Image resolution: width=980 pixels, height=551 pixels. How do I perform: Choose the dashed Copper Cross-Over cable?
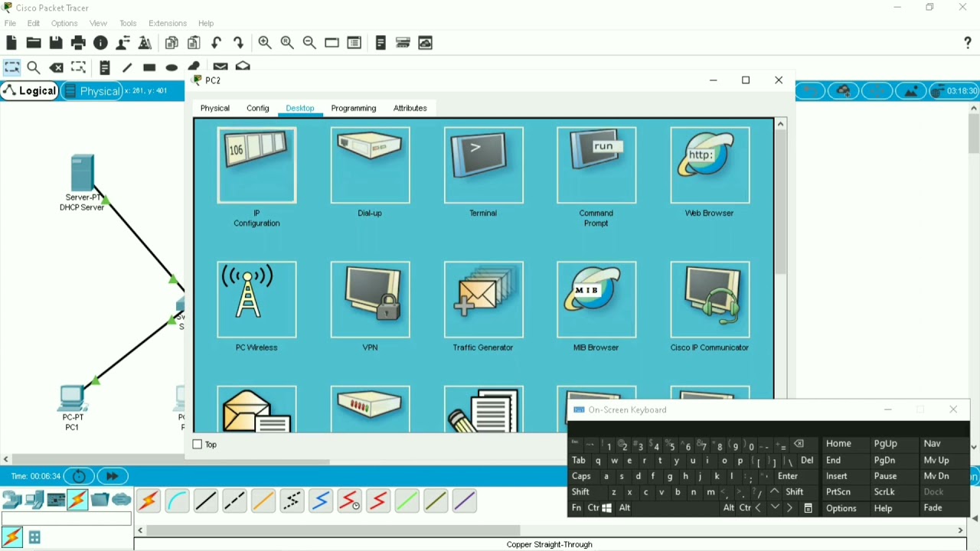tap(234, 500)
